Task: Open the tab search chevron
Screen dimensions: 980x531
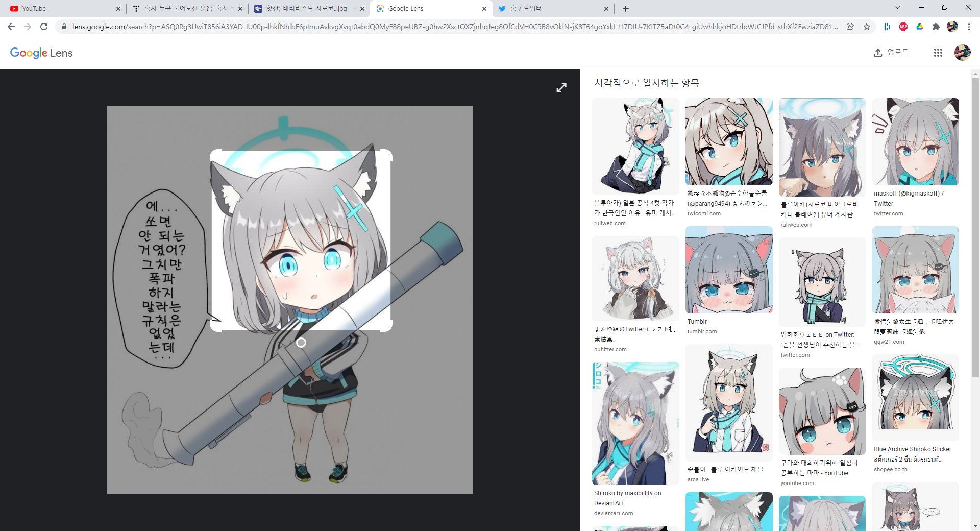Action: (x=898, y=7)
